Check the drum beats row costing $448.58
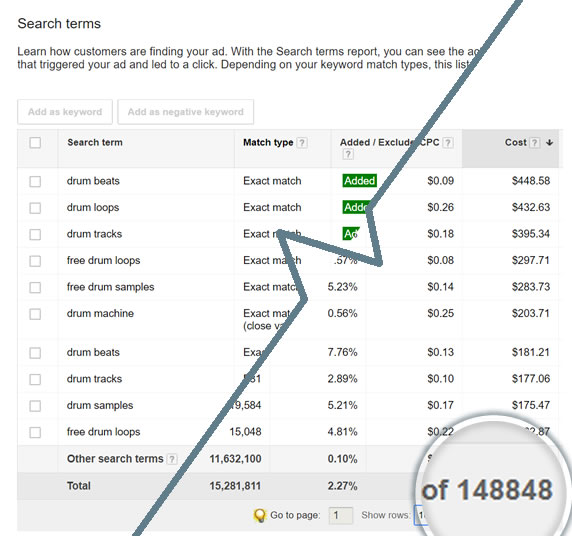This screenshot has height=536, width=572. pos(35,181)
